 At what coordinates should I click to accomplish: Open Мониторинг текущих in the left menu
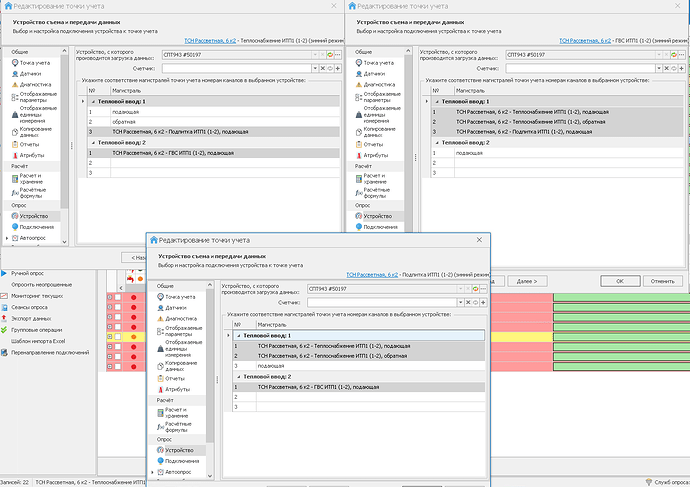click(37, 296)
